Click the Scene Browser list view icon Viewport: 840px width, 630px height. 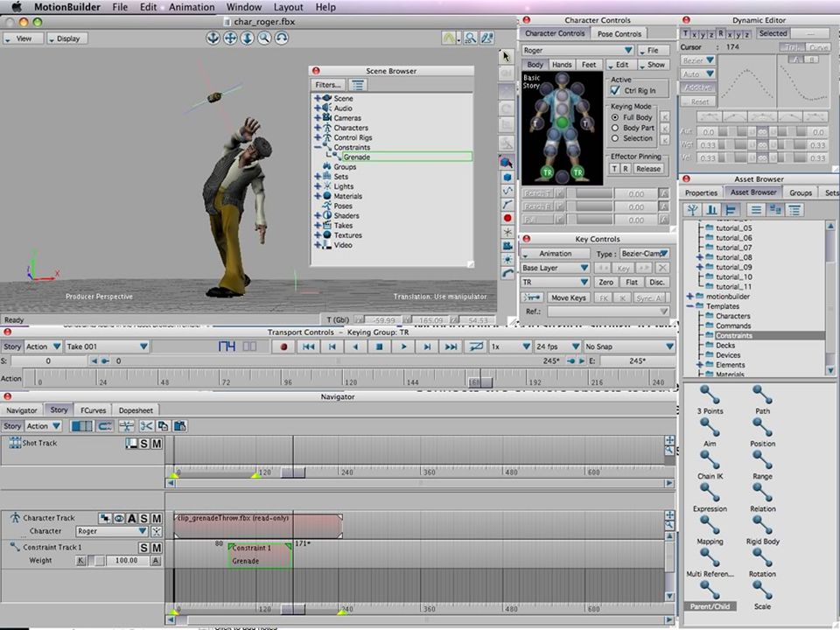[x=358, y=85]
